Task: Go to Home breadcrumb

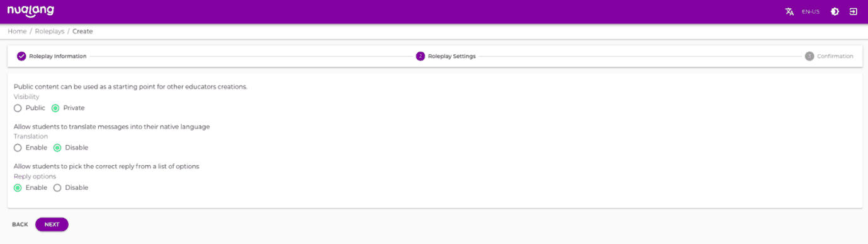Action: pos(17,31)
